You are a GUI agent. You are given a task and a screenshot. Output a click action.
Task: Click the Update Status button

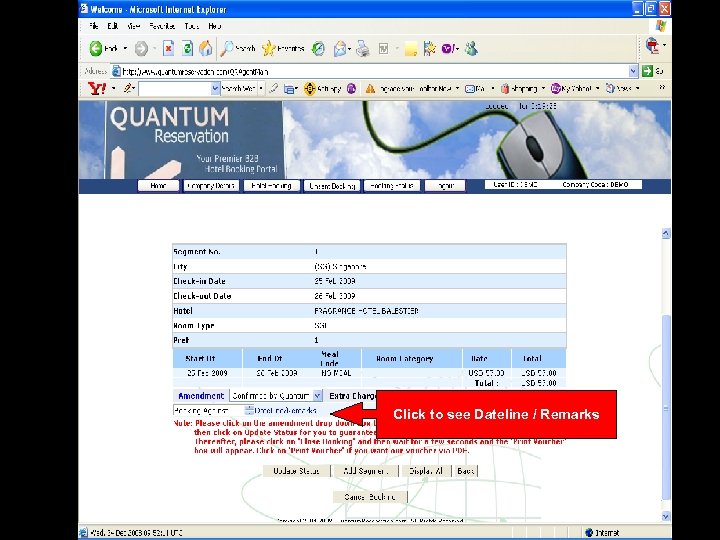click(296, 471)
